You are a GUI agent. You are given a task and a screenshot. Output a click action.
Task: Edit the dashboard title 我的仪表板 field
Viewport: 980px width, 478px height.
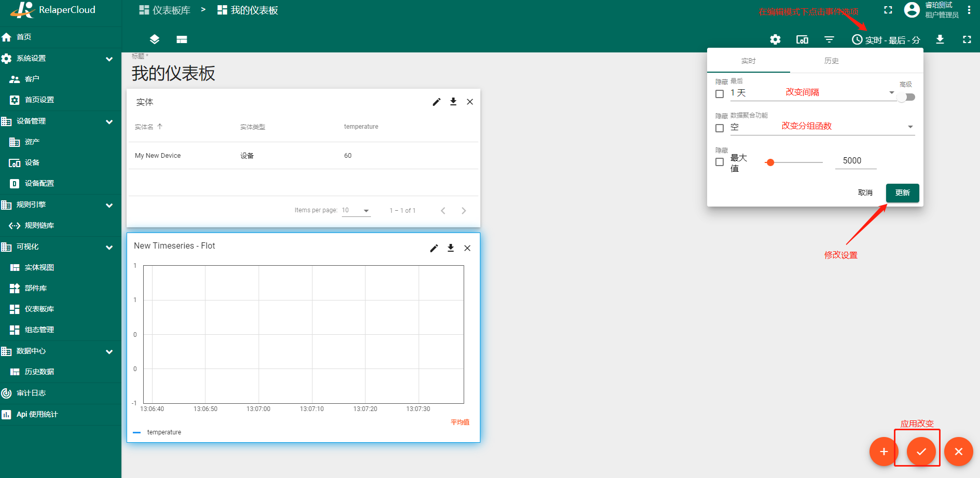[173, 74]
